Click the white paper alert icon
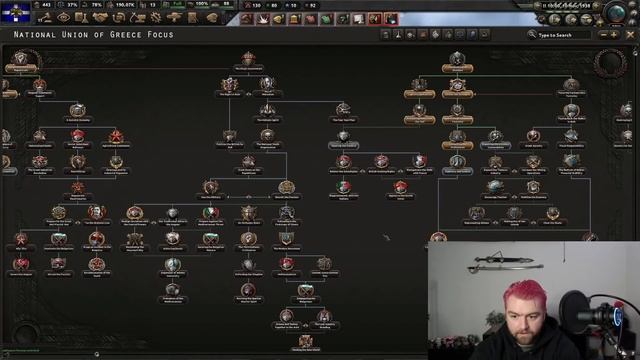The image size is (640, 360). pos(358,19)
